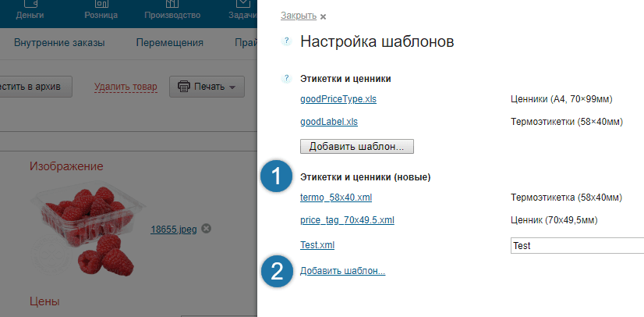Click the Добавить шаблон... link for new templates

coord(343,271)
